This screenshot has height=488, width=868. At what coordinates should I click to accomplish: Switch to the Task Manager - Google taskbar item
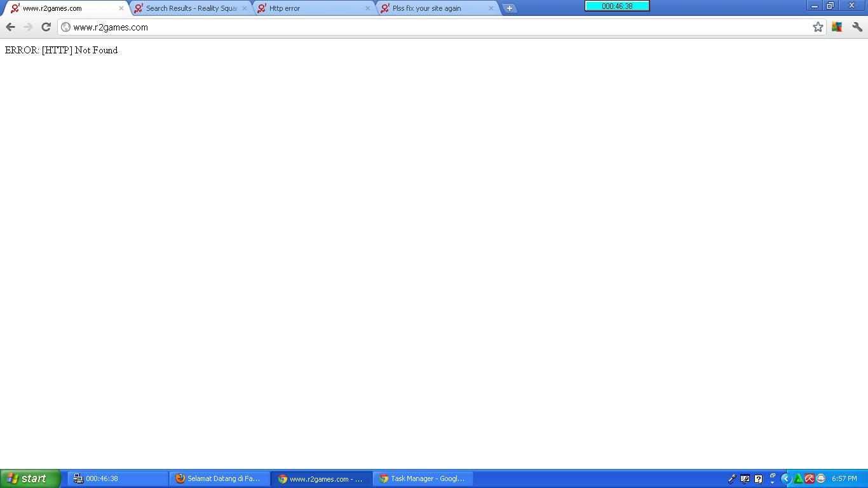[423, 478]
